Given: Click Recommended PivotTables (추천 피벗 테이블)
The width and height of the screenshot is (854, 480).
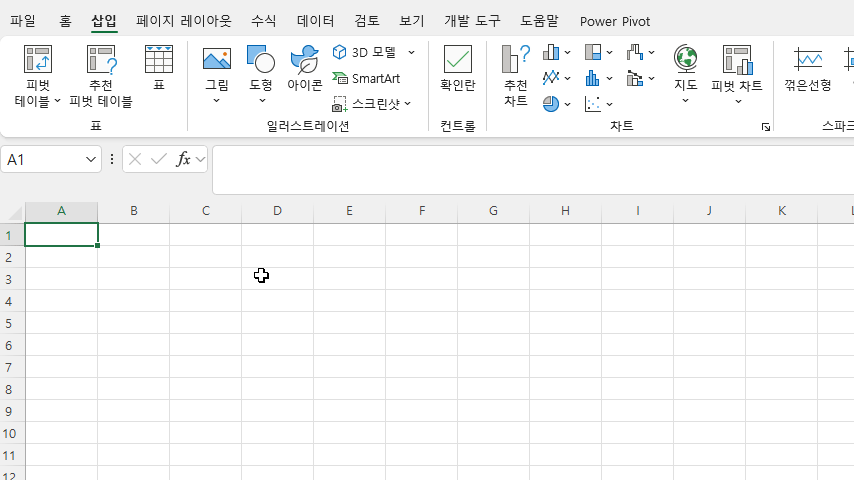Looking at the screenshot, I should click(101, 76).
